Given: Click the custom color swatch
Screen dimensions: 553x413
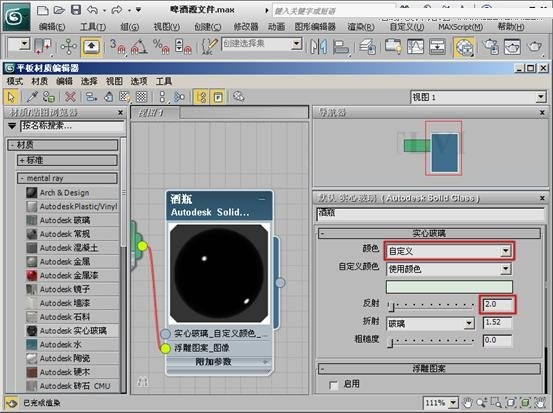Looking at the screenshot, I should pos(449,287).
